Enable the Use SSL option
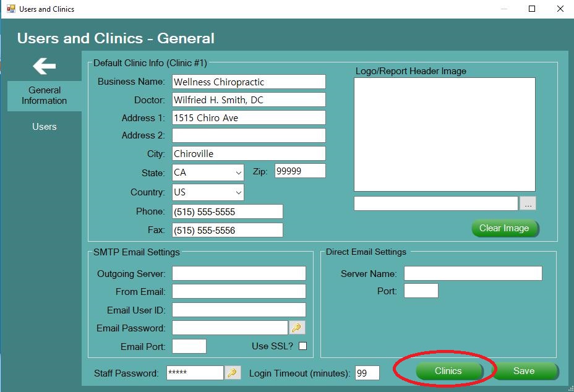The height and width of the screenshot is (392, 574). pyautogui.click(x=302, y=346)
